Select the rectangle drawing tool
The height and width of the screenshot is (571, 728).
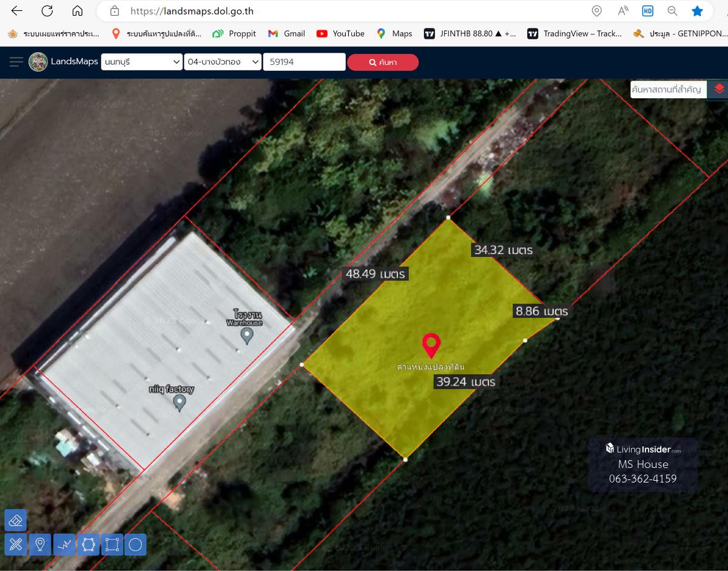coord(112,545)
